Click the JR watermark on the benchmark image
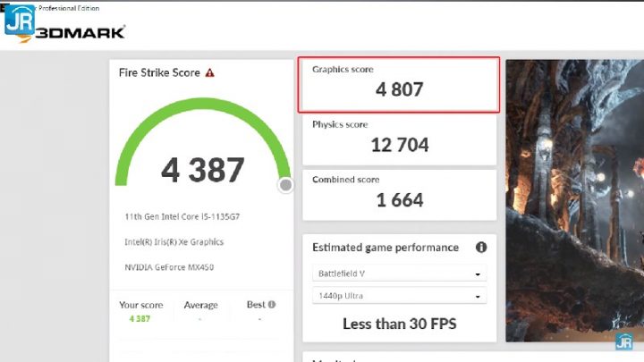 tap(623, 340)
